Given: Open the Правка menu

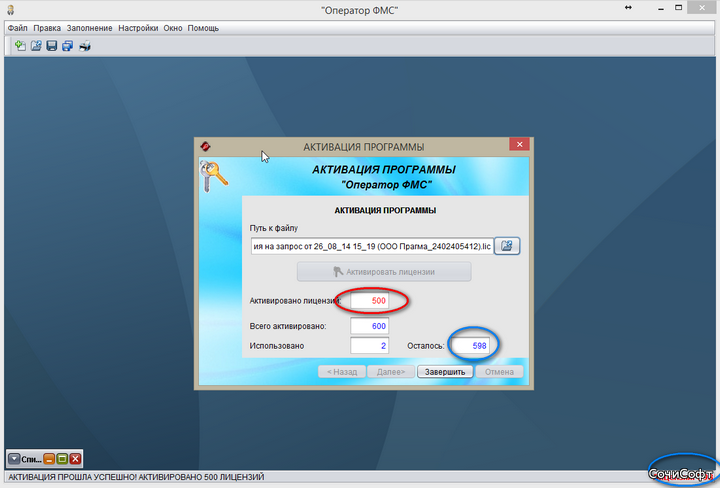Looking at the screenshot, I should click(x=47, y=28).
